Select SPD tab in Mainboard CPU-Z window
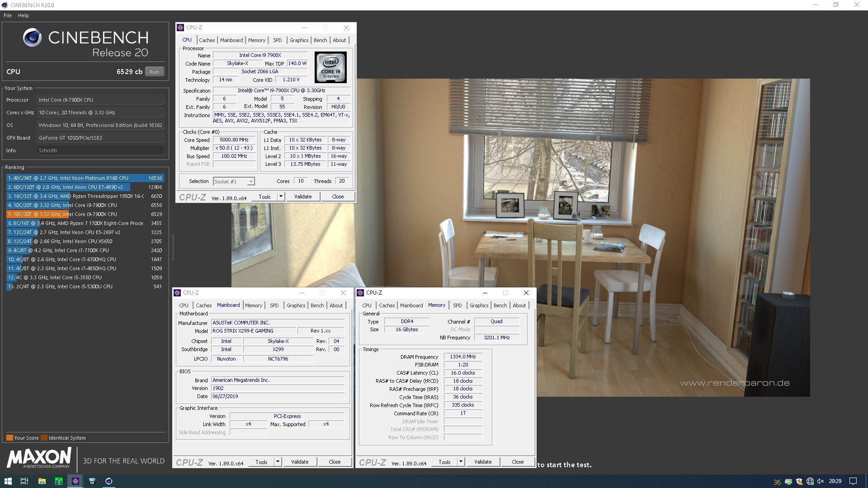 pyautogui.click(x=274, y=305)
